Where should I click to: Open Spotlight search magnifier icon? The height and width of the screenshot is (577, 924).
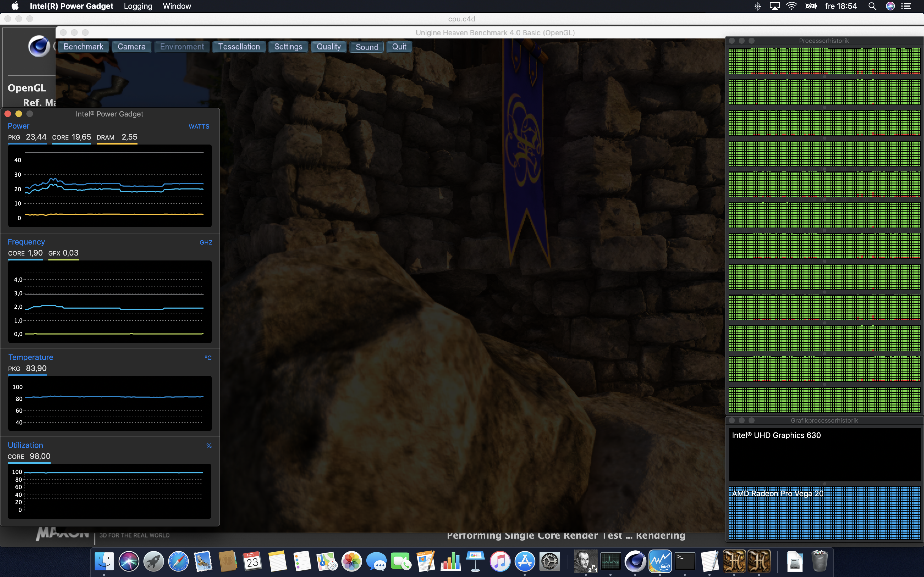pyautogui.click(x=872, y=6)
